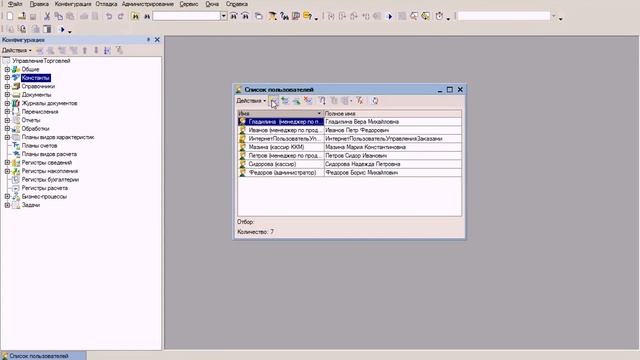Start debugging with the blue arrow icon
640x360 pixels.
[389, 16]
